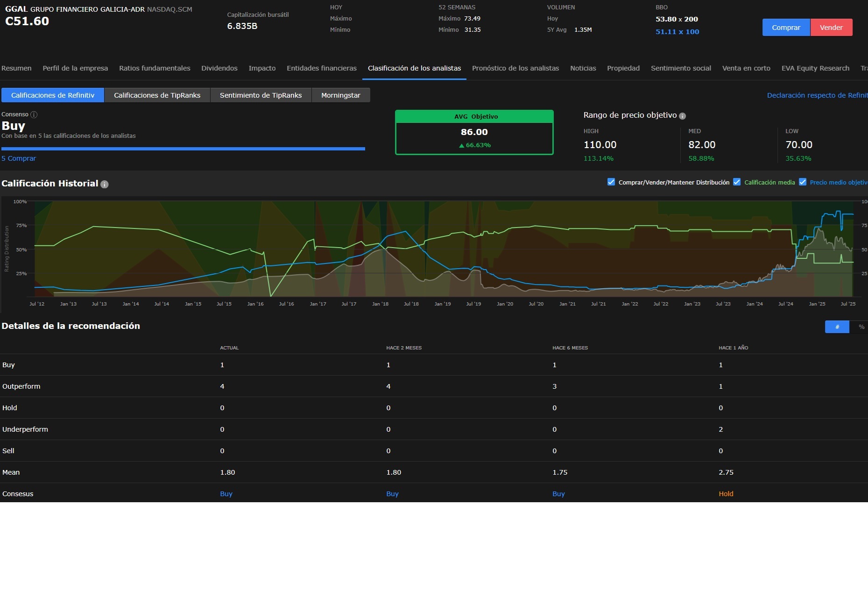The image size is (868, 598).
Task: Click the ACTUAL column header
Action: coord(229,348)
